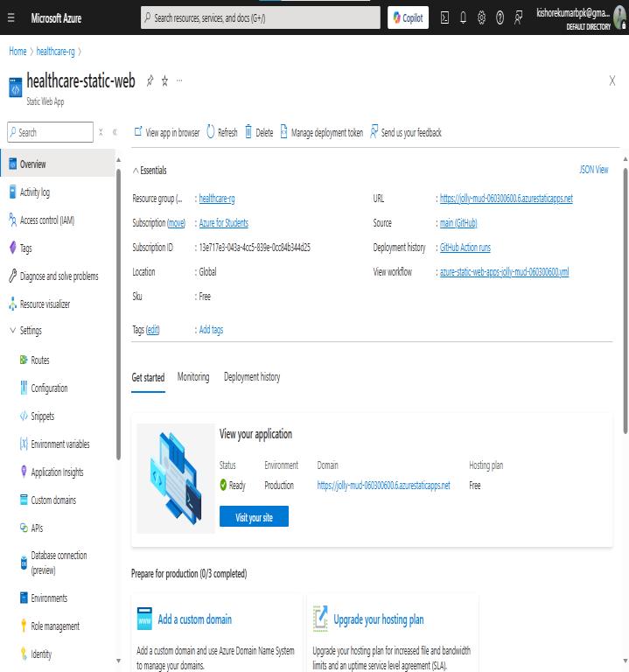Image resolution: width=629 pixels, height=672 pixels.
Task: Click the user account avatar
Action: [619, 17]
